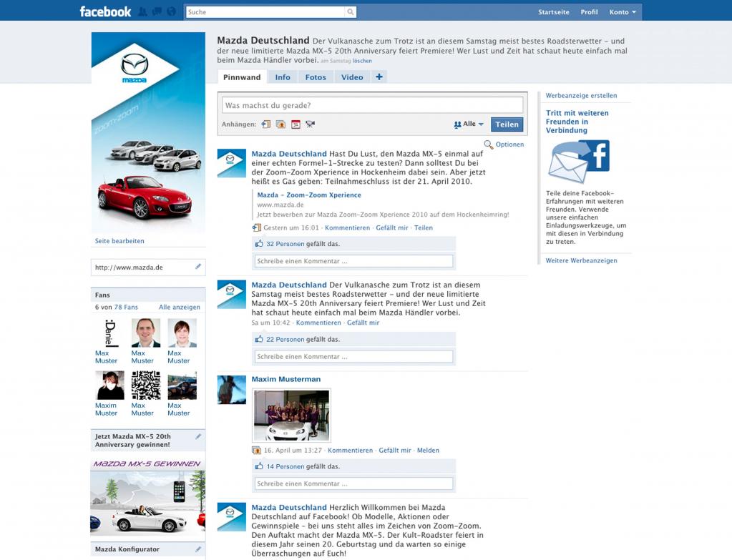
Task: Click the search magnifier button
Action: 350,12
